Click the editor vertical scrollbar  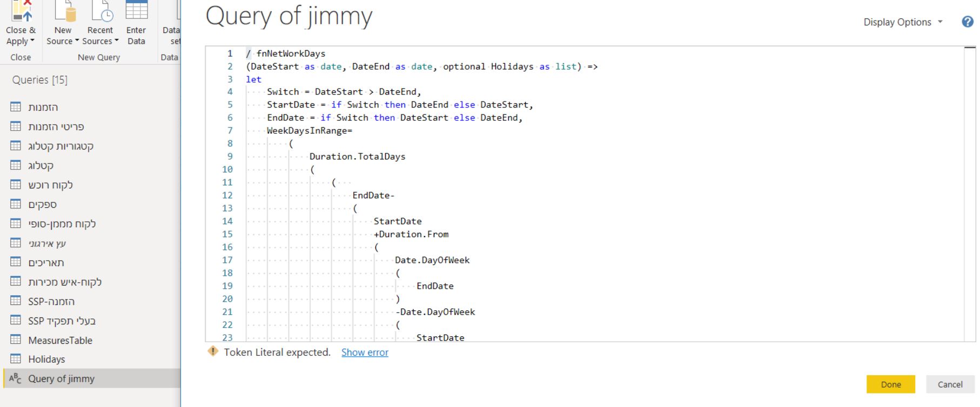[970, 194]
